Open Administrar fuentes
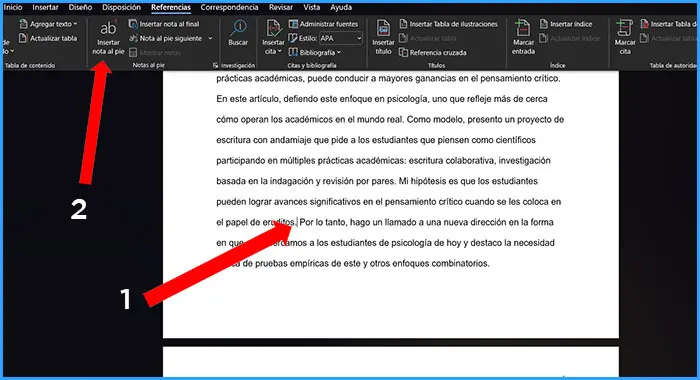The width and height of the screenshot is (700, 380). [x=324, y=24]
